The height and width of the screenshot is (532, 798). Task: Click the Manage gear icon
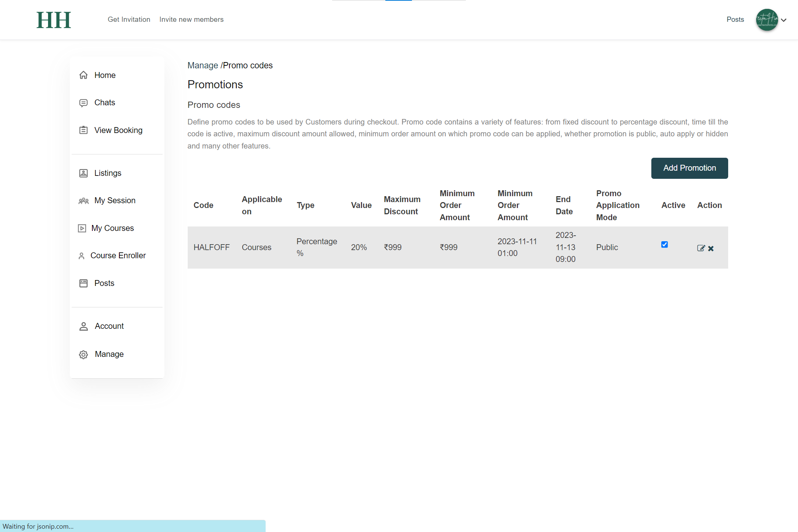pos(83,354)
